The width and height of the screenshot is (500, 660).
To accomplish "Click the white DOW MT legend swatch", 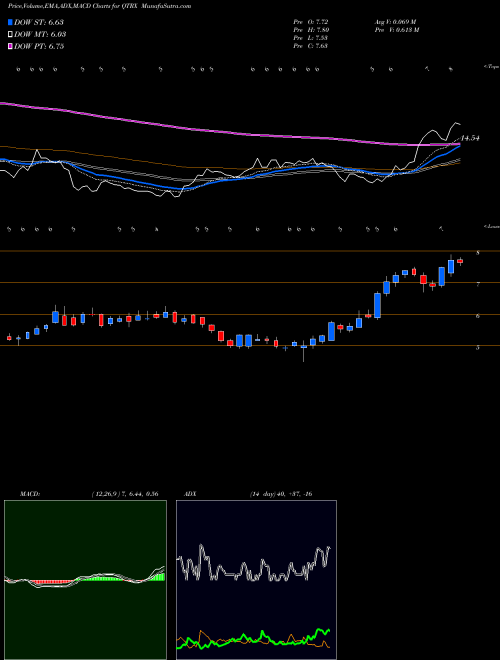I will tap(11, 35).
